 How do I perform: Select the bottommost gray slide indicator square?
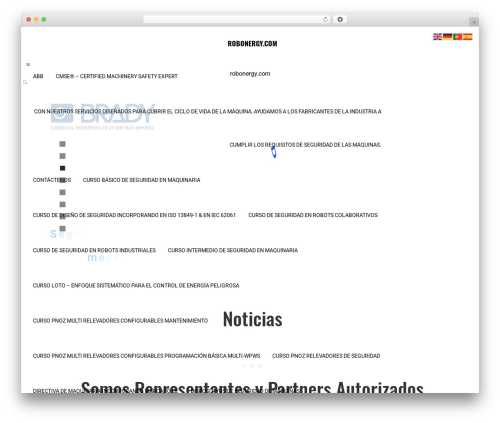pos(62,229)
